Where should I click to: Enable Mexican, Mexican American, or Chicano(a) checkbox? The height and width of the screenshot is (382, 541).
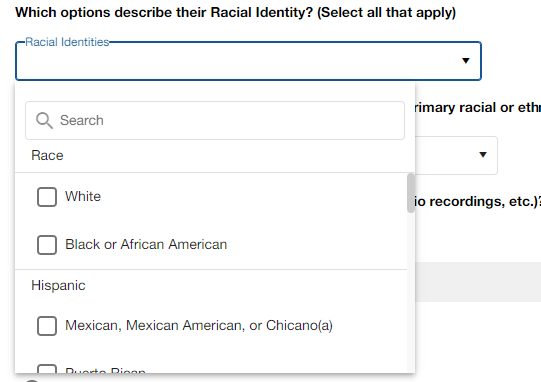(47, 326)
